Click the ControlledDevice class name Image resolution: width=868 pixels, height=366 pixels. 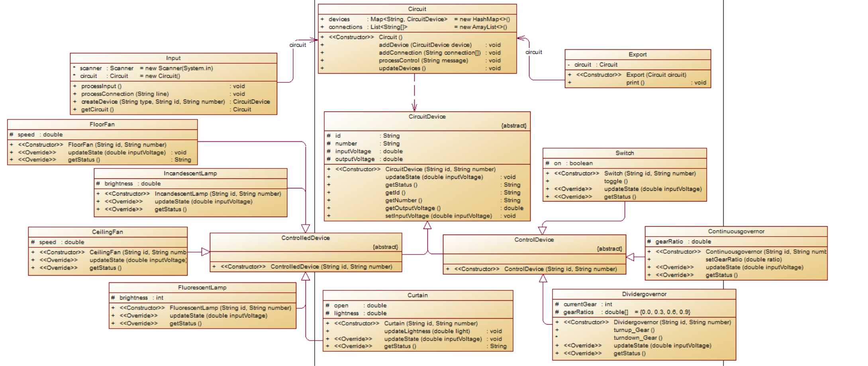click(306, 238)
